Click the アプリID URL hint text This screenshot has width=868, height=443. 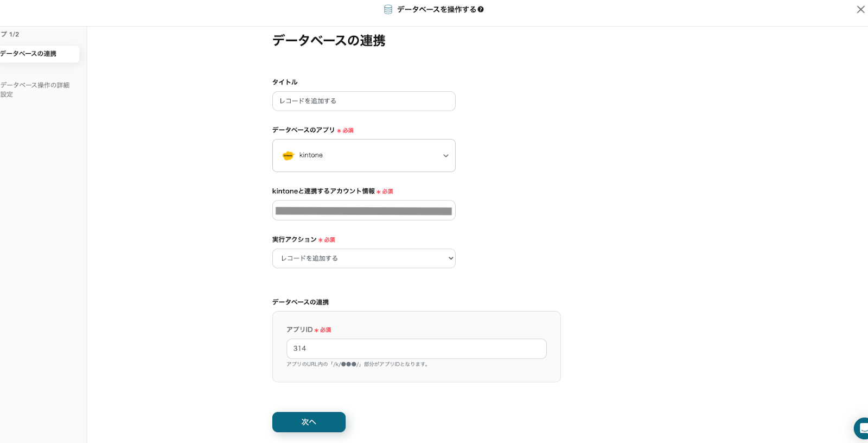pyautogui.click(x=358, y=364)
